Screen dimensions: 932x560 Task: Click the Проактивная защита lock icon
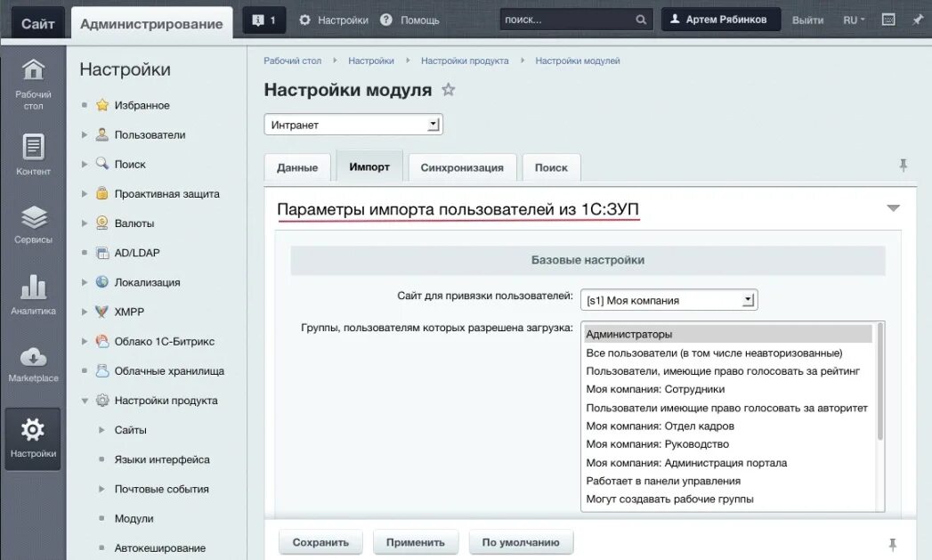point(102,193)
